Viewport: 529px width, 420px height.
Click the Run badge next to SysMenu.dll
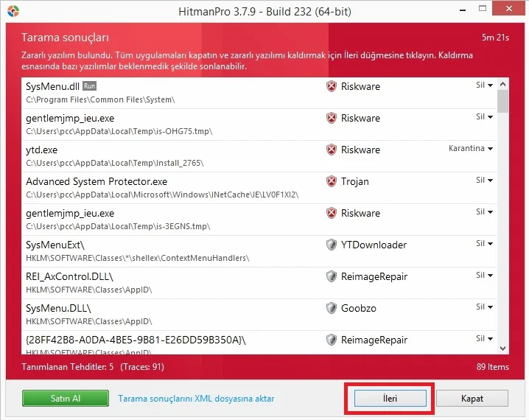(90, 86)
